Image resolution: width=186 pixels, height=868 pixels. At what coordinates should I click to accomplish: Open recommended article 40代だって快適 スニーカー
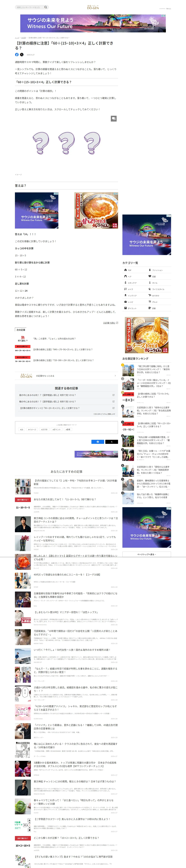66,580
